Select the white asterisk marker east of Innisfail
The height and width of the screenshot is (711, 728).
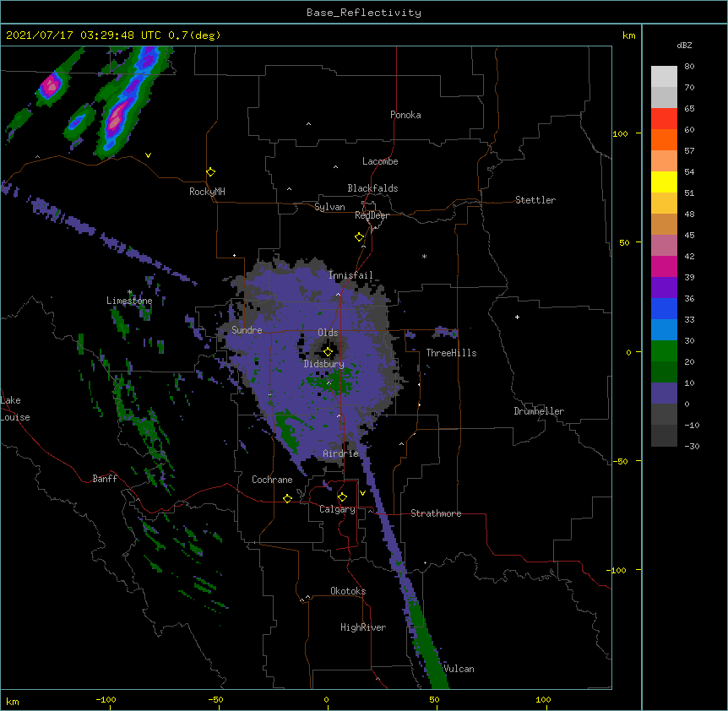(424, 256)
